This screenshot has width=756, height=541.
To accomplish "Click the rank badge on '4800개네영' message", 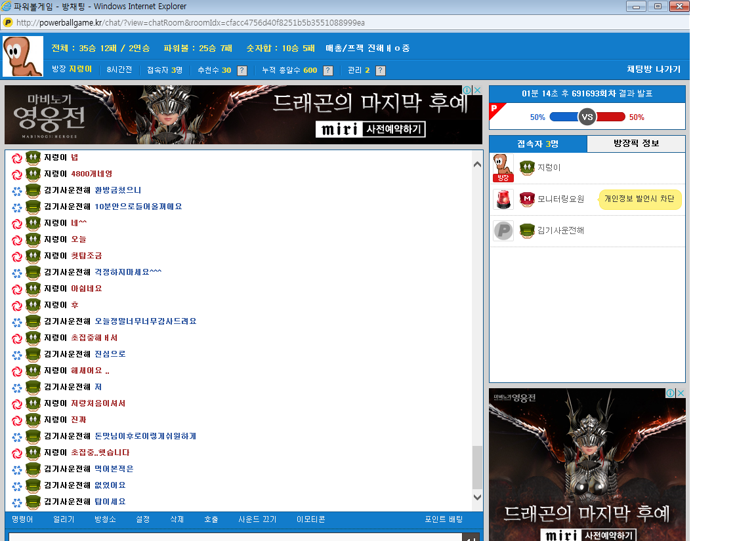I will tap(33, 174).
